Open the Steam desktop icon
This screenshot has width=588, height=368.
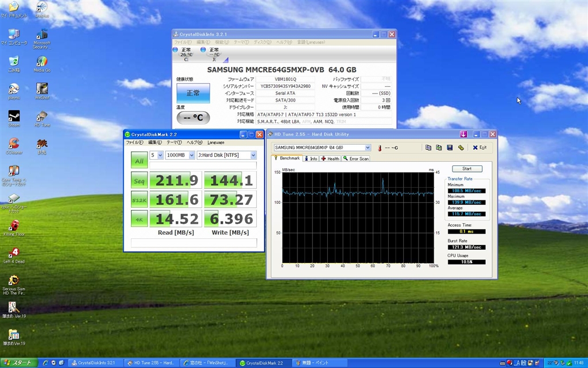coord(14,117)
